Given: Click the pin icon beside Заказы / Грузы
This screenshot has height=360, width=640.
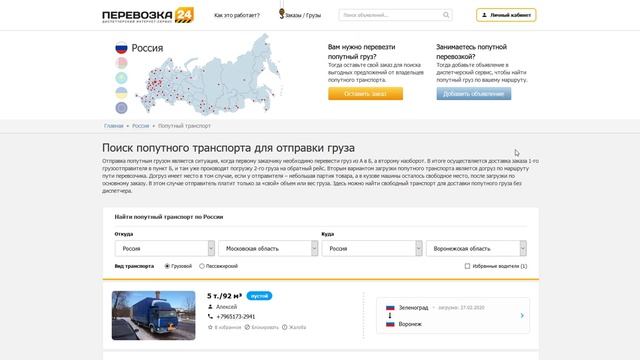Looking at the screenshot, I should [x=282, y=13].
